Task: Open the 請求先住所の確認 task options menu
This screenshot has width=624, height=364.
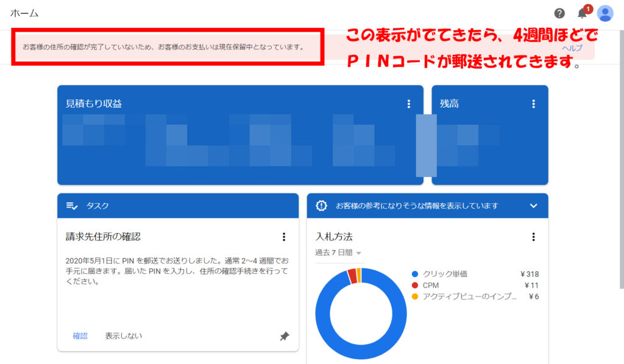Action: (x=284, y=237)
